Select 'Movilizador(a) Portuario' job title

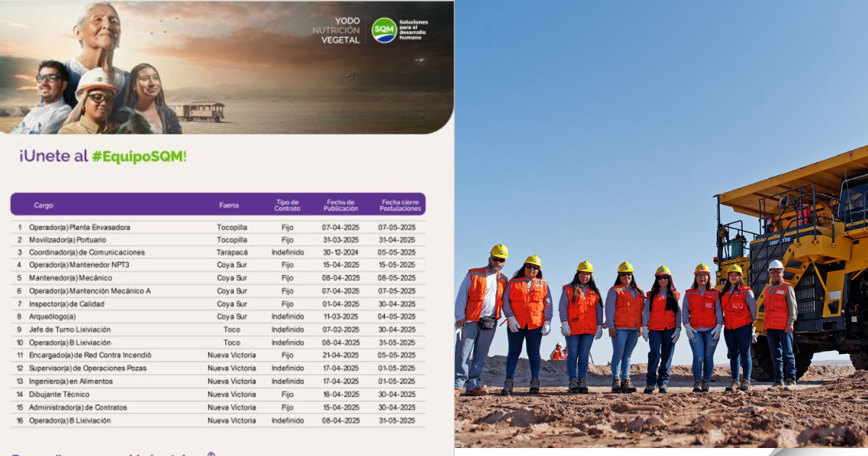click(67, 240)
